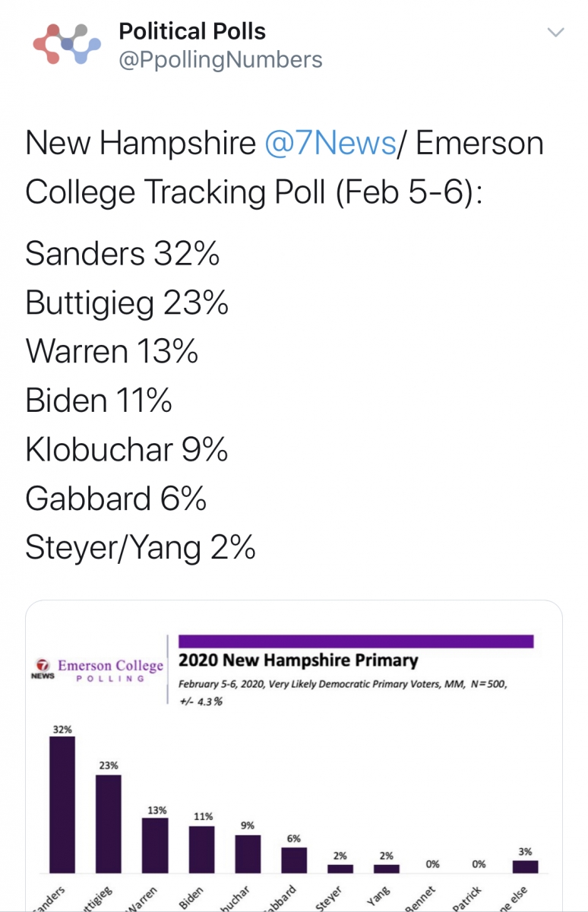Screen dimensions: 588x912
Task: Click the chart subtitle with N=500 text
Action: pos(342,692)
